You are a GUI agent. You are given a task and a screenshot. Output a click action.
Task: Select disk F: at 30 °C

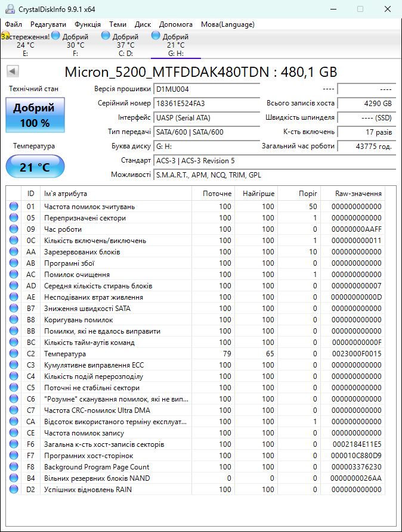tap(75, 45)
